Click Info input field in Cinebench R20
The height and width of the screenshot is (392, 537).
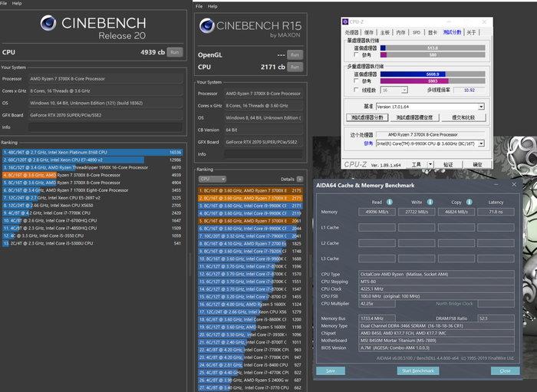[105, 127]
